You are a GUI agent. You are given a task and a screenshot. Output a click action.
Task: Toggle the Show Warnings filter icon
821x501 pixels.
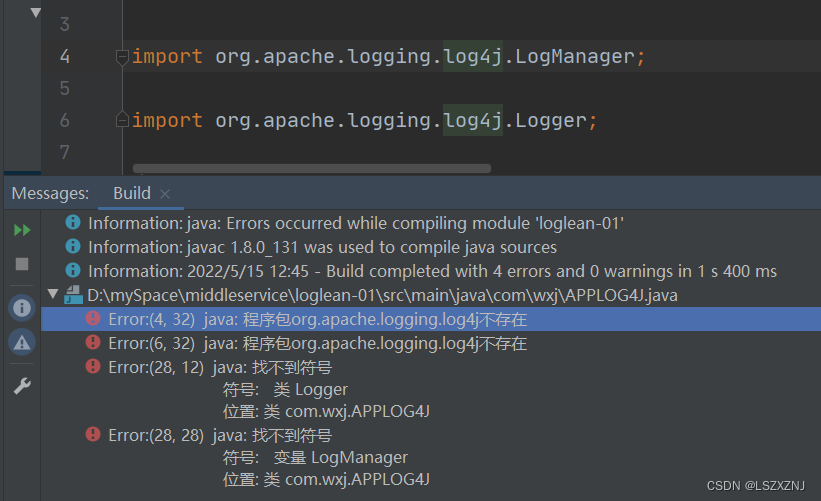click(22, 342)
